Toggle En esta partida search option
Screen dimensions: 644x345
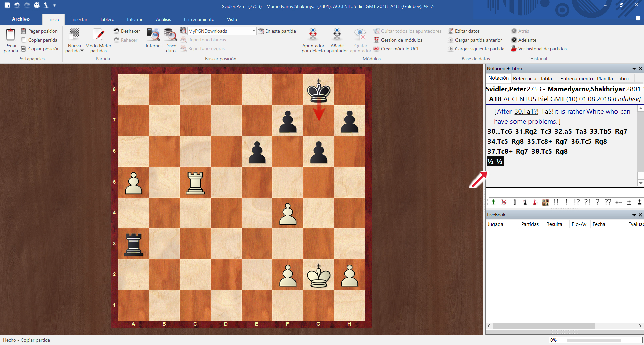(277, 31)
